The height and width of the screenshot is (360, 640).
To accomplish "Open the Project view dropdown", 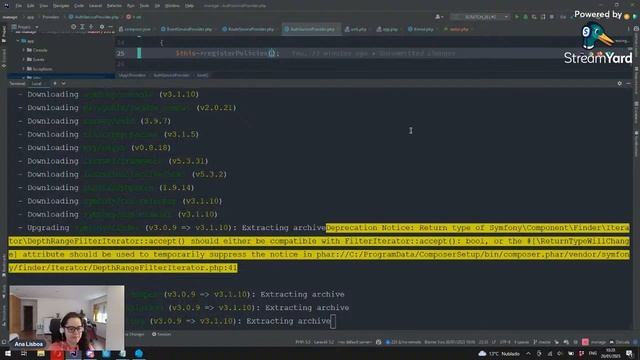I will tap(25, 27).
